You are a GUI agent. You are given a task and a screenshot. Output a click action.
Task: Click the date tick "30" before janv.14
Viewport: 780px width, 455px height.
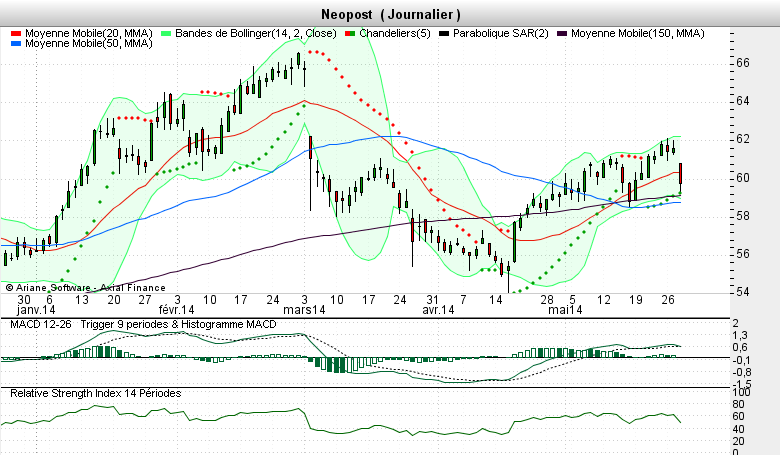(x=24, y=300)
